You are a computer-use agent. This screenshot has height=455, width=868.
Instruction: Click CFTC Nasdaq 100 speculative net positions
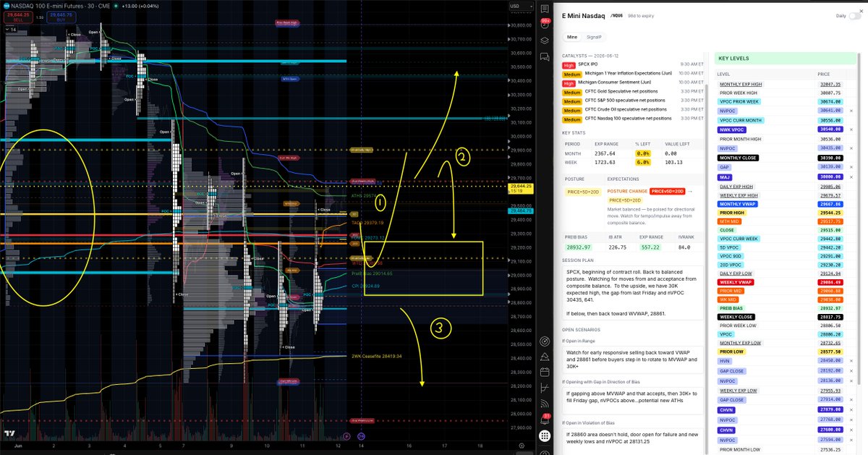(x=633, y=118)
